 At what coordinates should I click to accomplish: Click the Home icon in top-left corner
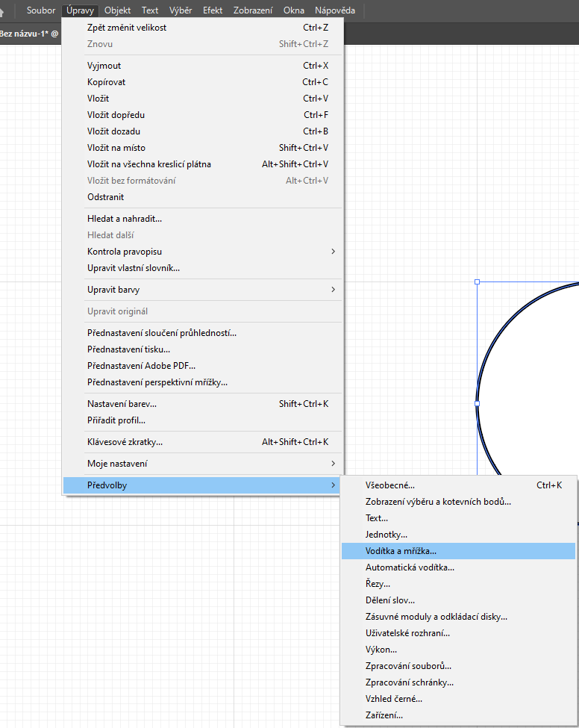pos(7,11)
